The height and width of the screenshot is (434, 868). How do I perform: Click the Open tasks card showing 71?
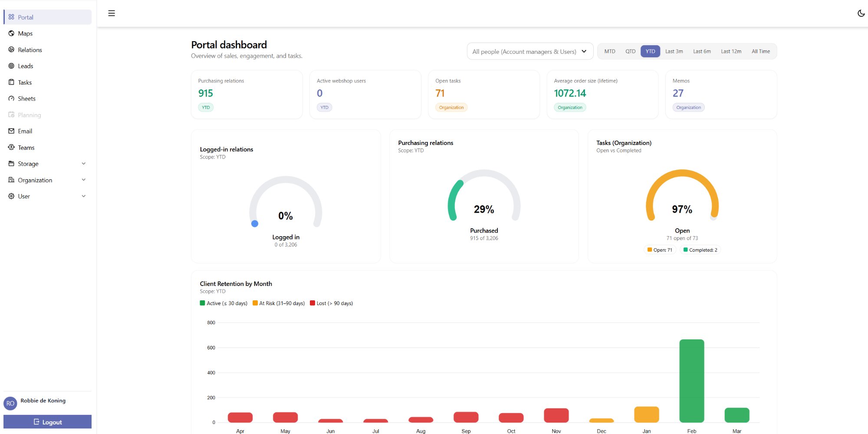coord(484,94)
